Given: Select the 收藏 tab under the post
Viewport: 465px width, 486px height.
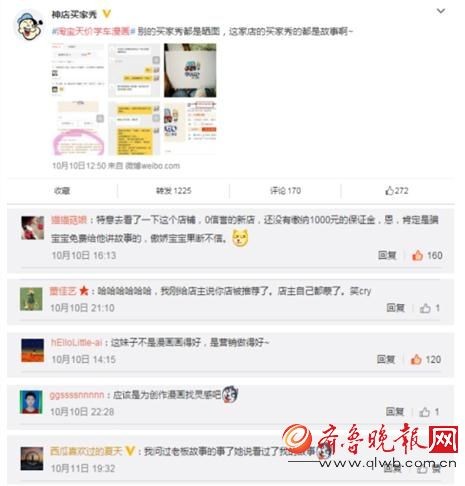Looking at the screenshot, I should click(62, 191).
